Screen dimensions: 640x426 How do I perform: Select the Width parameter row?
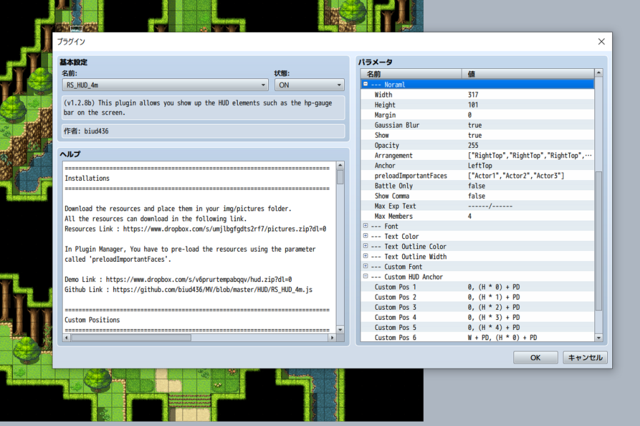click(x=477, y=95)
